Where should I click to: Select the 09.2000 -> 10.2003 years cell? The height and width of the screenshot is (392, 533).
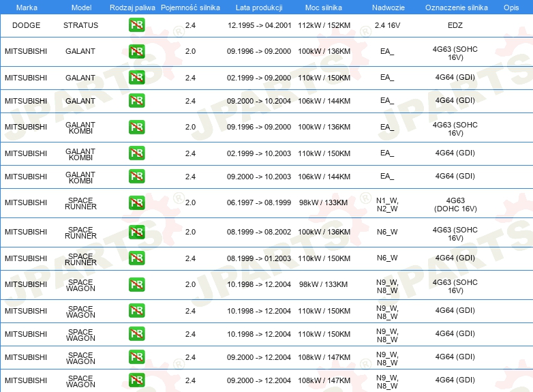coord(259,177)
